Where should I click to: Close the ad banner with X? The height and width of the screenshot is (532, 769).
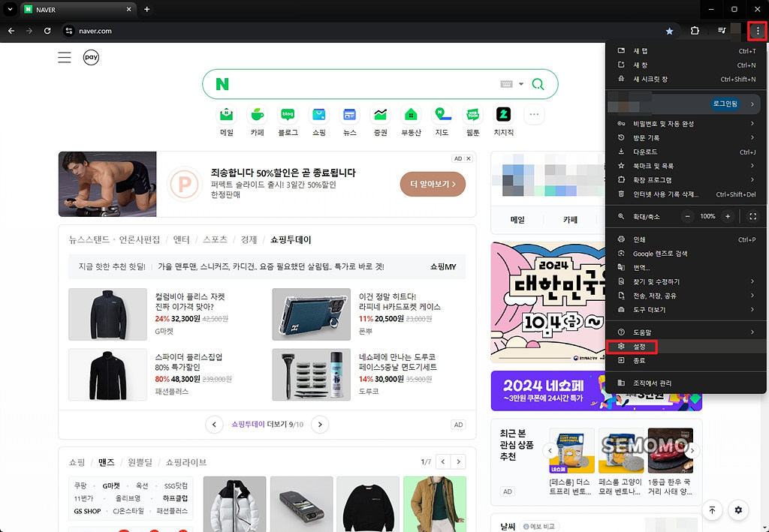(x=469, y=159)
